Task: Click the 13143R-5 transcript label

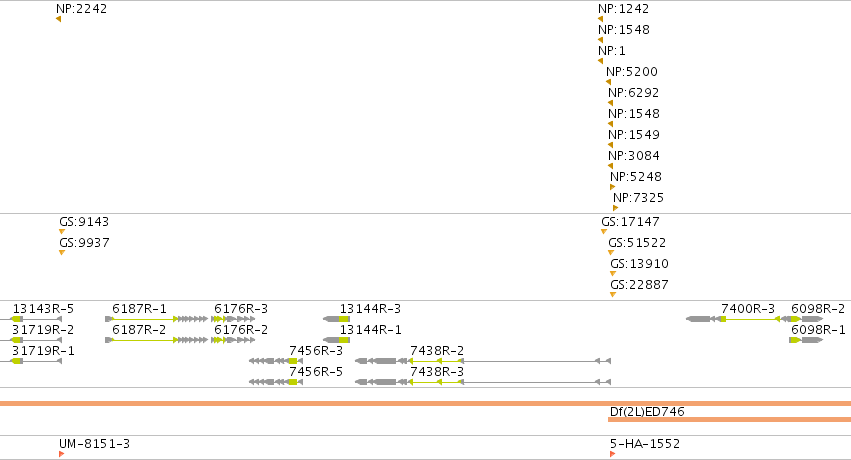Action: click(x=43, y=309)
